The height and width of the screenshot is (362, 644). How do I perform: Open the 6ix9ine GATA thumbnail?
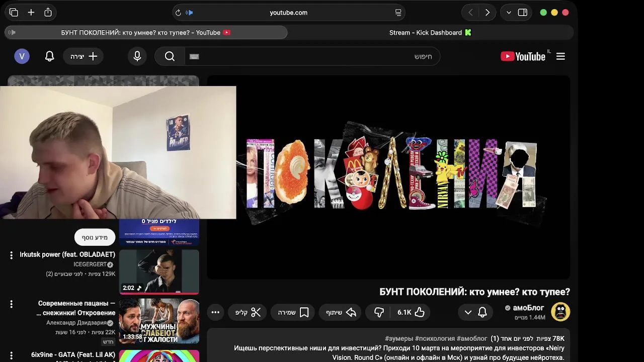coord(159,356)
